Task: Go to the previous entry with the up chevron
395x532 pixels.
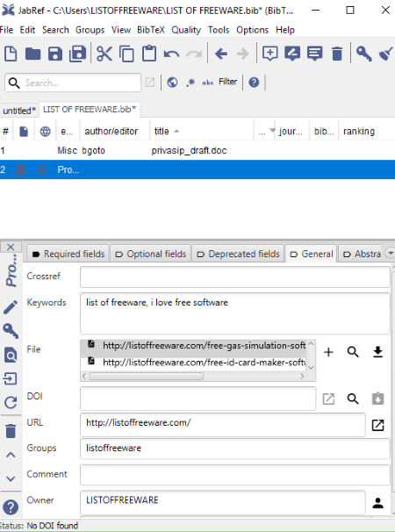Action: click(11, 455)
